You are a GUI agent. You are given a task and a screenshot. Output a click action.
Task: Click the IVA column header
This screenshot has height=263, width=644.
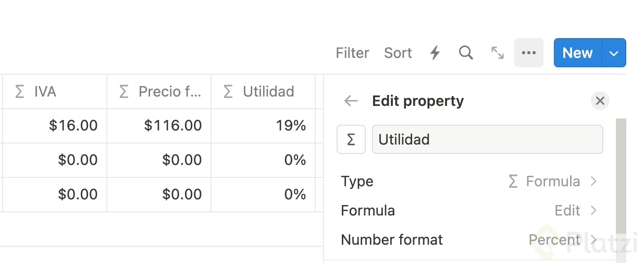pyautogui.click(x=55, y=92)
